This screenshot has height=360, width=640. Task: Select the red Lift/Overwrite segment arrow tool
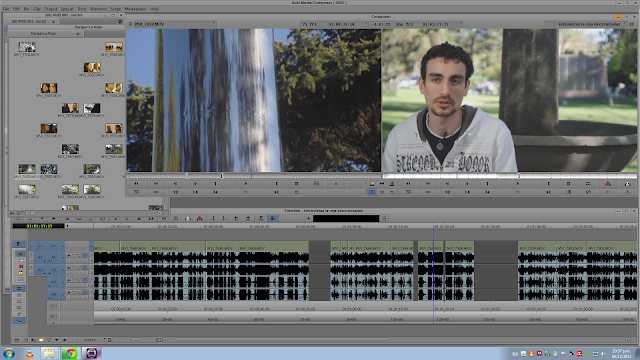20,254
